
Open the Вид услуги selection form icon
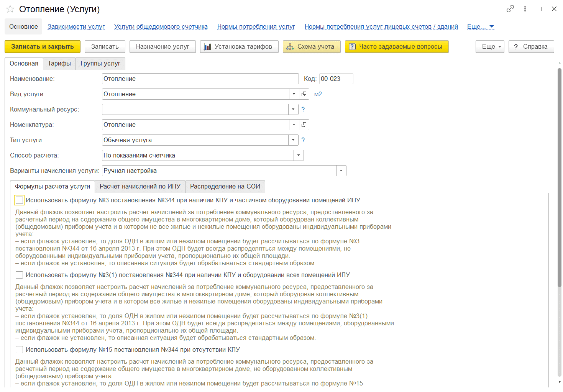(x=304, y=94)
